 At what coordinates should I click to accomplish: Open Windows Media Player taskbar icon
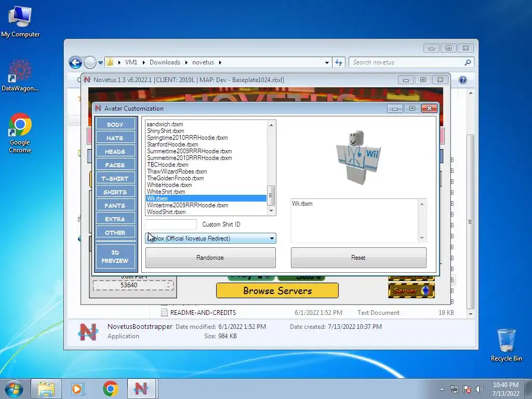(77, 389)
